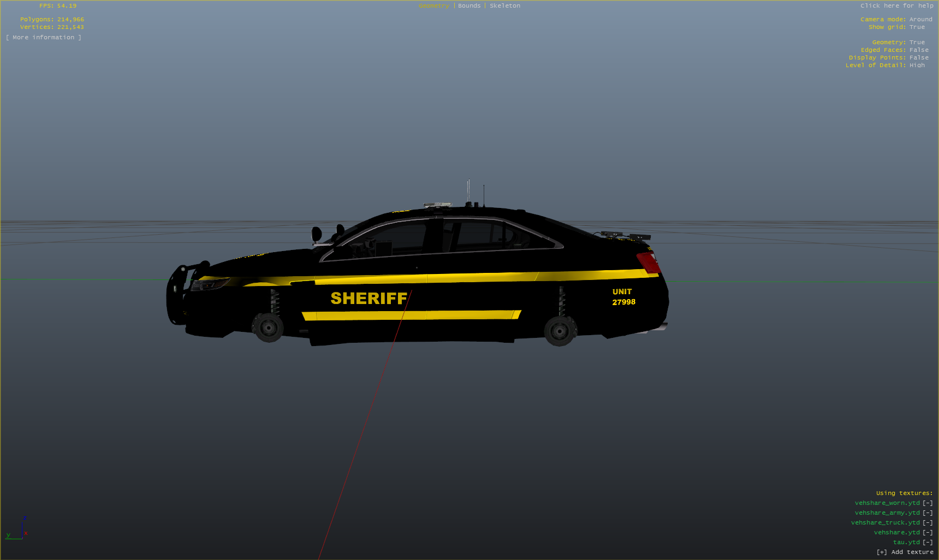The height and width of the screenshot is (560, 939).
Task: Remove vehshare.ytd via its [-] icon
Action: click(928, 533)
